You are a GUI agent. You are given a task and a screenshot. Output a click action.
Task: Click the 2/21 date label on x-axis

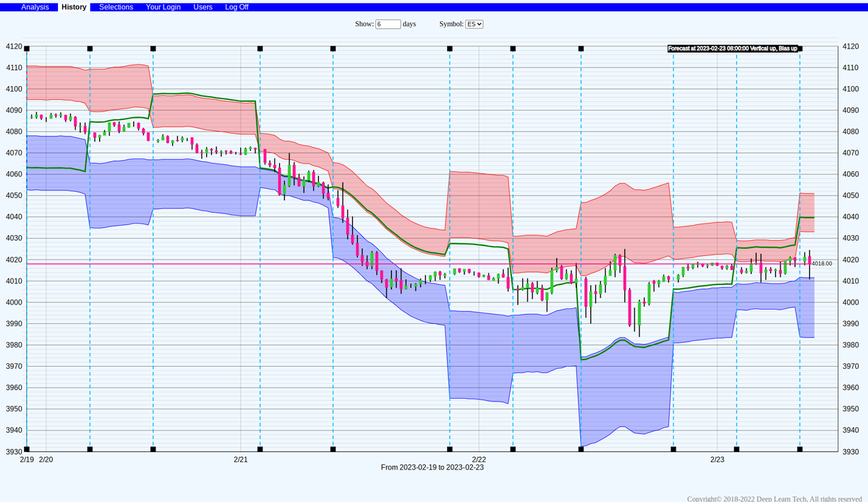click(x=241, y=459)
